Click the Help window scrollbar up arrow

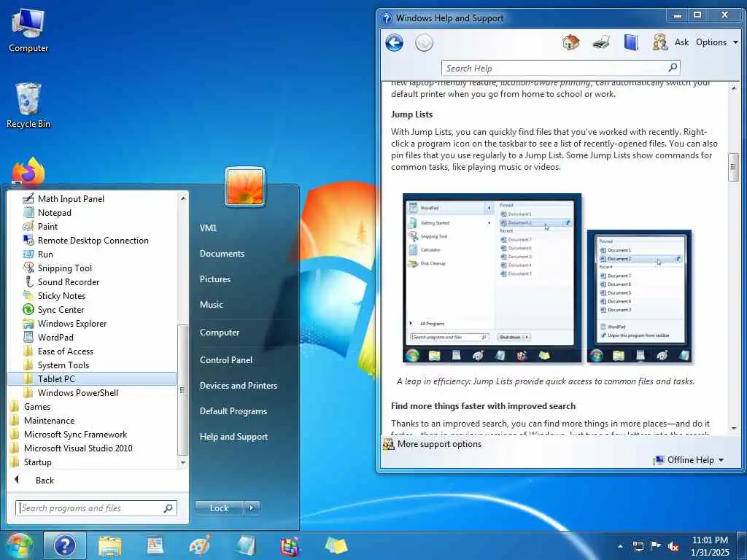[x=734, y=87]
